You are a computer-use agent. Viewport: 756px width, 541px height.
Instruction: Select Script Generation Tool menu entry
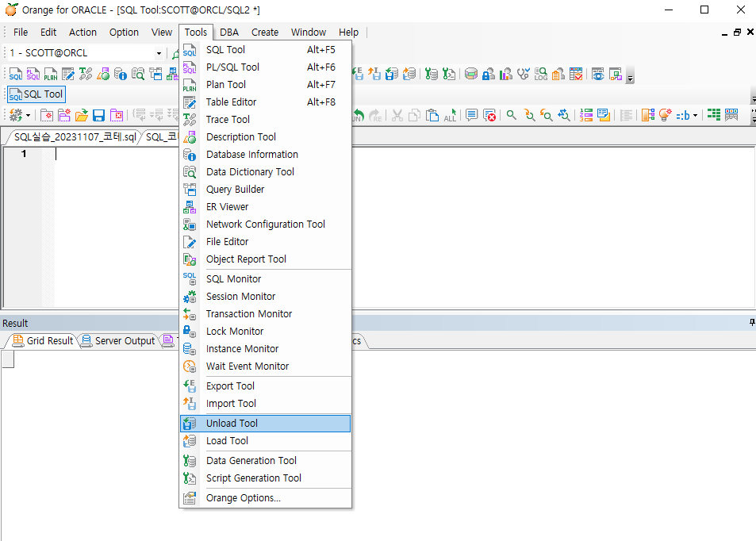265,478
